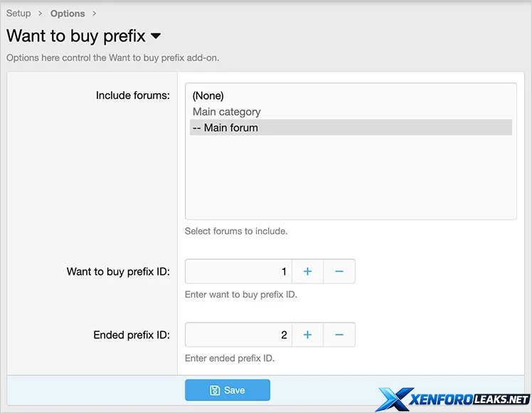Focus the Ended prefix ID number field
532x413 pixels.
pos(238,335)
